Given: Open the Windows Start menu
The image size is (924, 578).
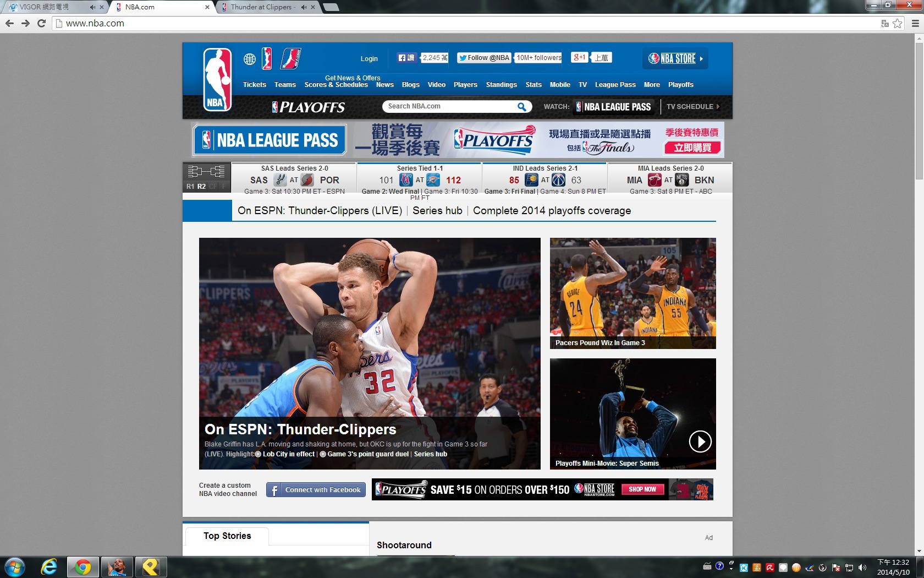Looking at the screenshot, I should pos(15,567).
